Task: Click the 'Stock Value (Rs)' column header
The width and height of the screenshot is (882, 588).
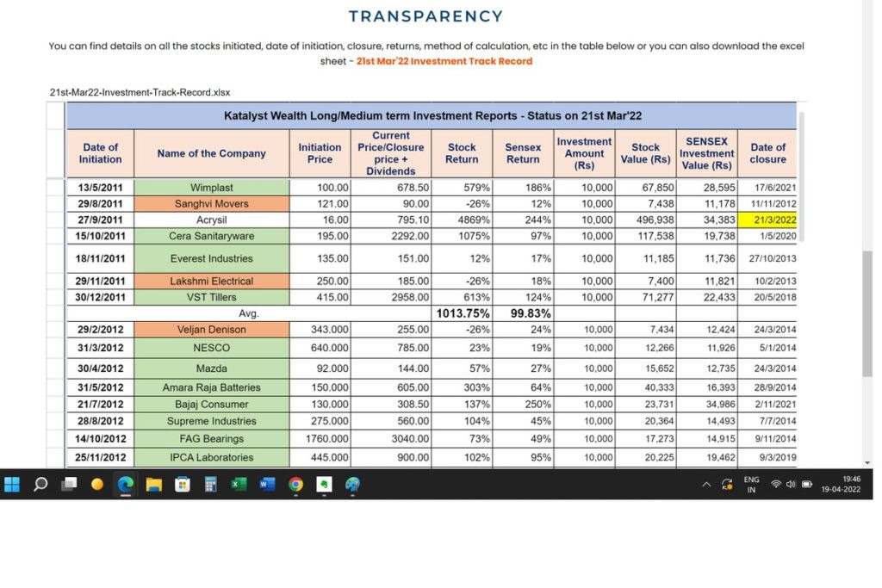Action: 645,153
